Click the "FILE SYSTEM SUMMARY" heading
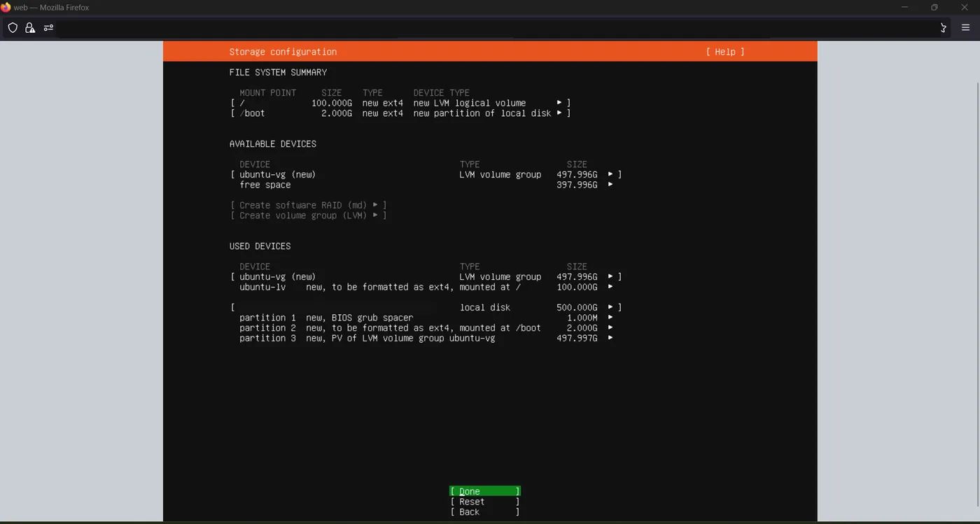The width and height of the screenshot is (980, 524). point(278,72)
